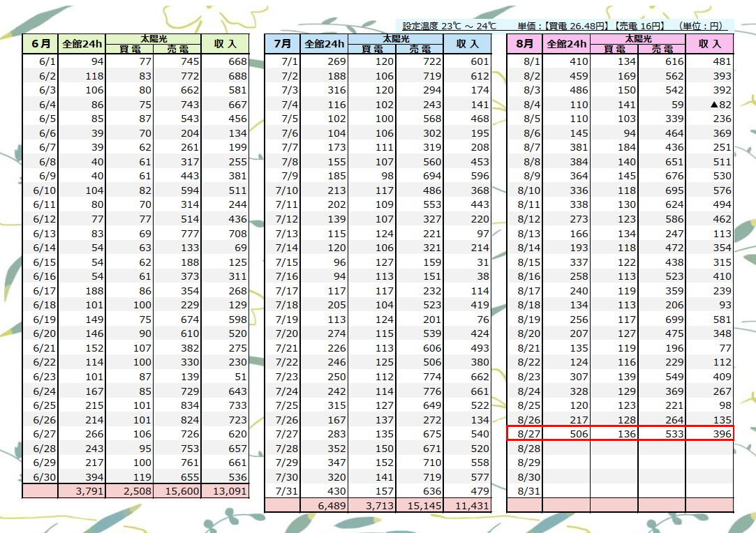Click the July 売電 total 15,145
Viewport: 756px width, 533px height.
[x=420, y=506]
